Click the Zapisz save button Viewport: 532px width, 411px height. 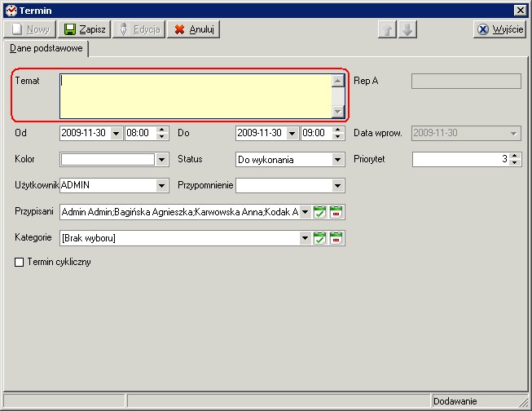pyautogui.click(x=86, y=29)
